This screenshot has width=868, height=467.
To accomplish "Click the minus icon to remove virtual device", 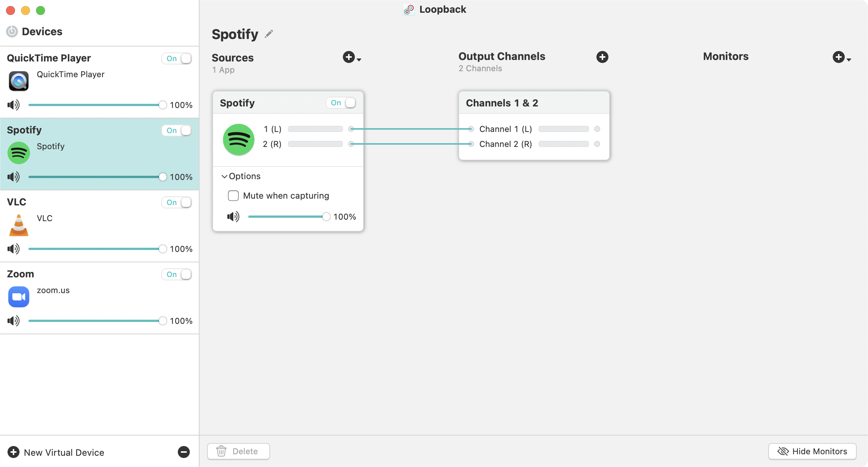I will (x=183, y=452).
